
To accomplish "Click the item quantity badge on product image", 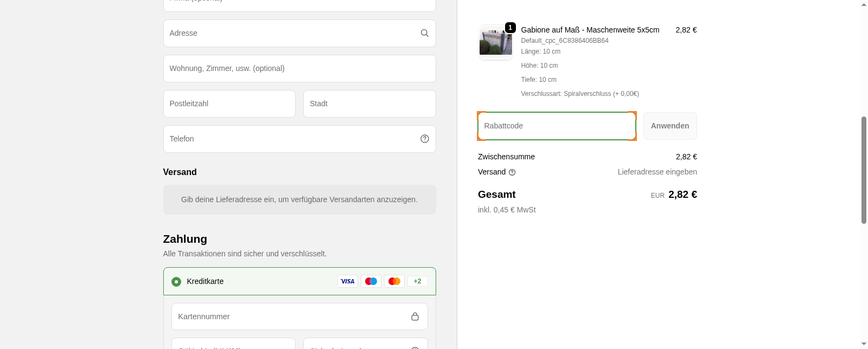I will 510,28.
